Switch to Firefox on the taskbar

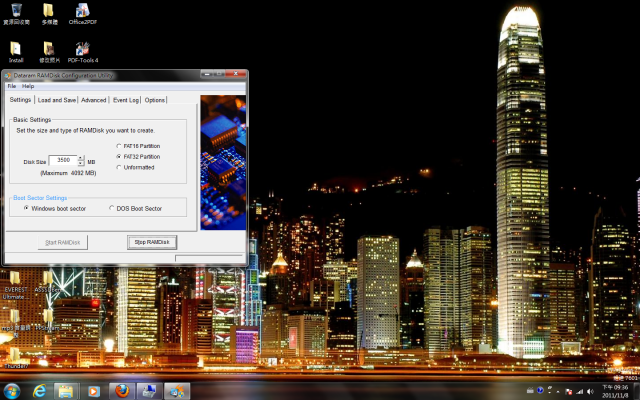122,391
